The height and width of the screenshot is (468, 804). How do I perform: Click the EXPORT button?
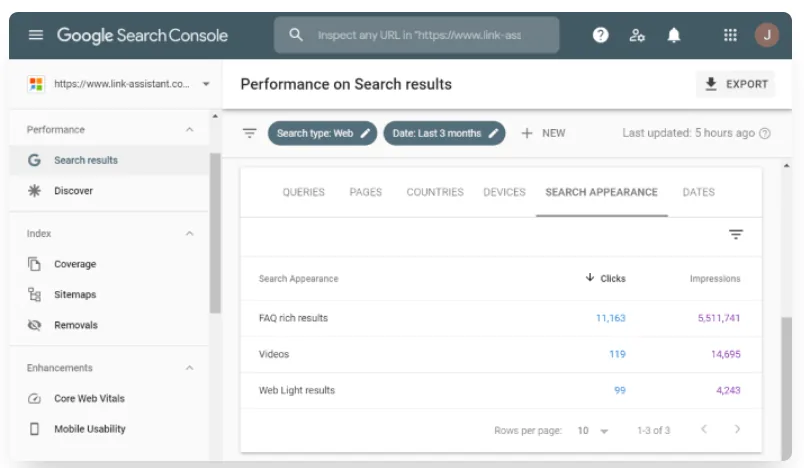click(x=736, y=84)
